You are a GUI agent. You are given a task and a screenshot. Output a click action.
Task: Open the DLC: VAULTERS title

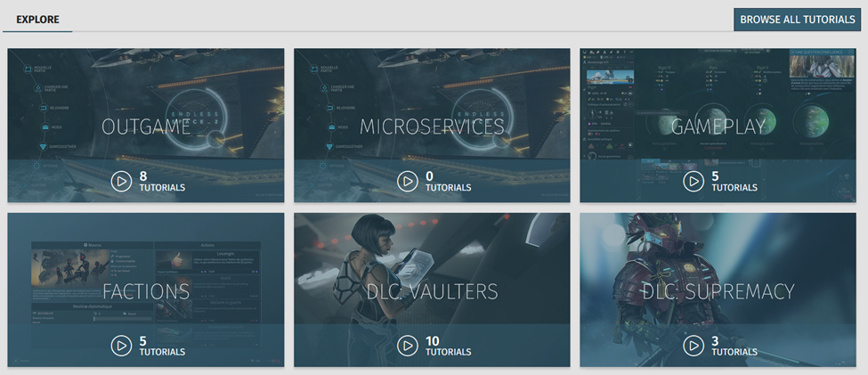(x=432, y=291)
